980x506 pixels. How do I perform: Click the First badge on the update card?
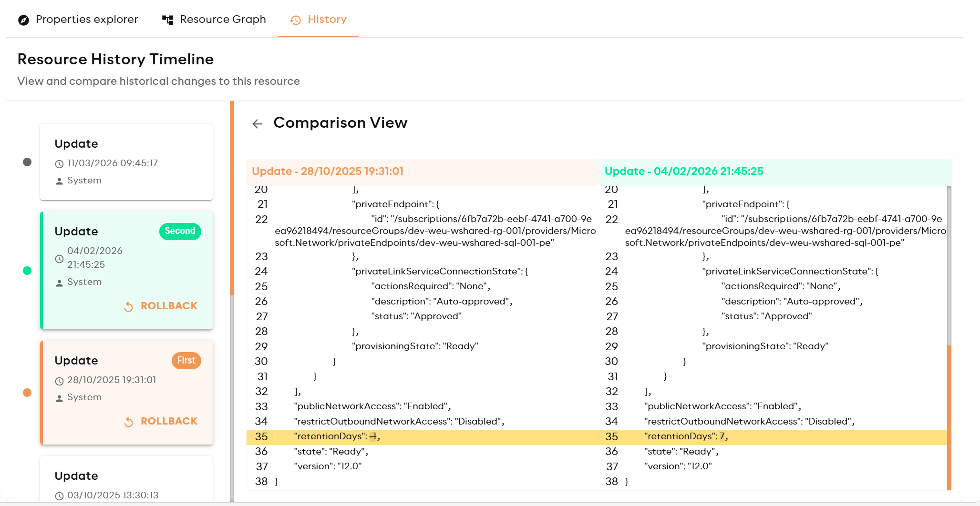(186, 361)
